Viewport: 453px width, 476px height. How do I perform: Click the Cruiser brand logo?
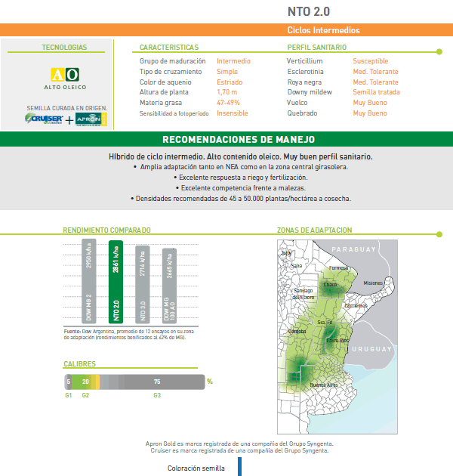(45, 119)
